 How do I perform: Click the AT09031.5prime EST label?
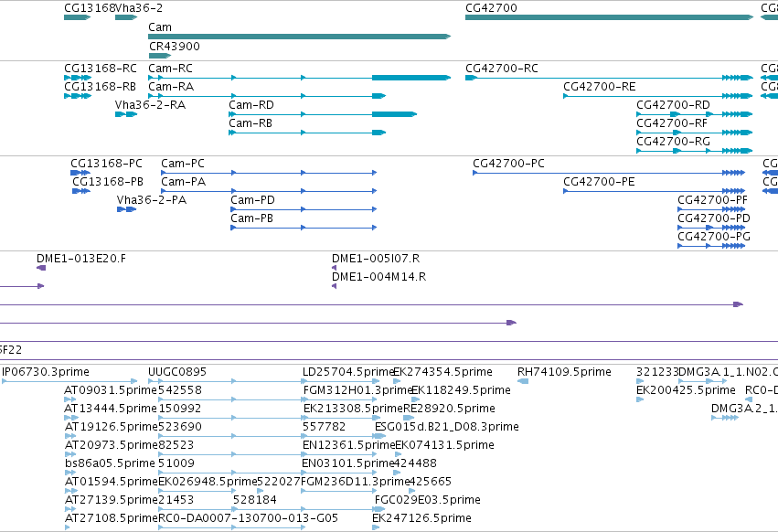pos(111,390)
